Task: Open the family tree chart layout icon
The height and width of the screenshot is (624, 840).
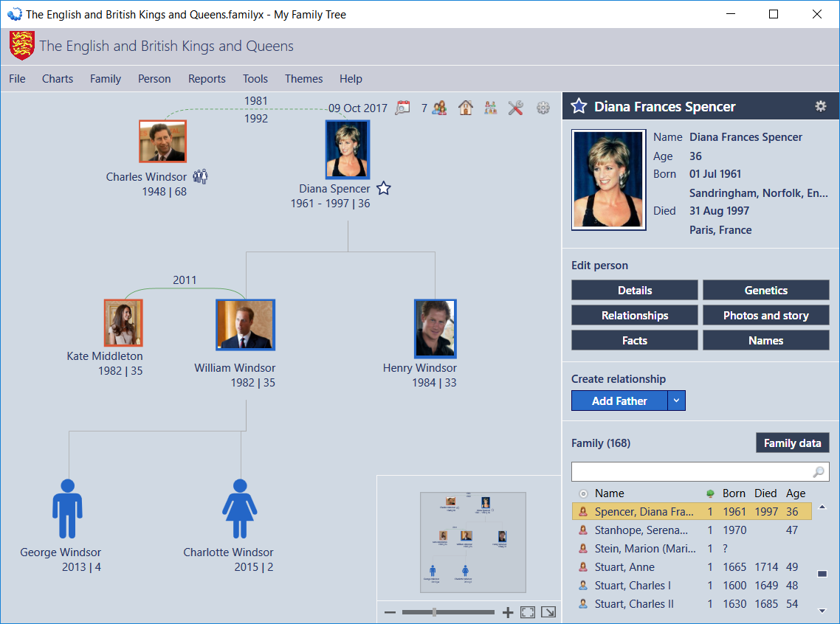Action: (490, 108)
